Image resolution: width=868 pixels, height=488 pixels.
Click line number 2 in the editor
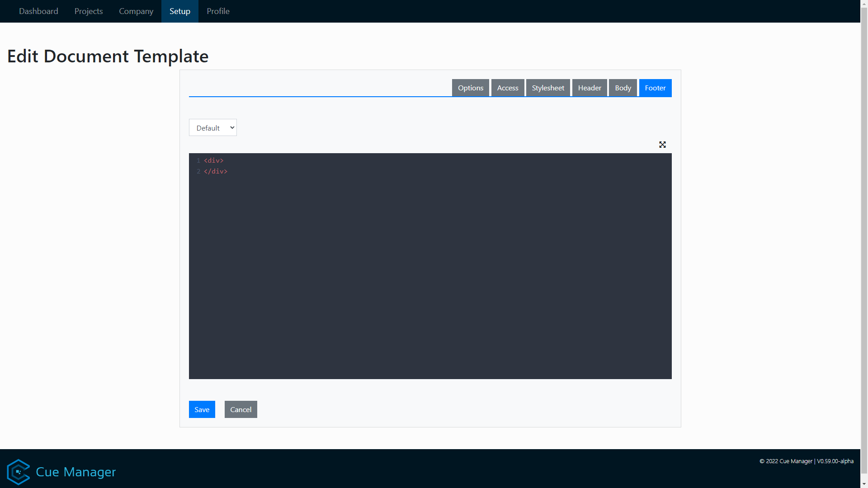198,171
